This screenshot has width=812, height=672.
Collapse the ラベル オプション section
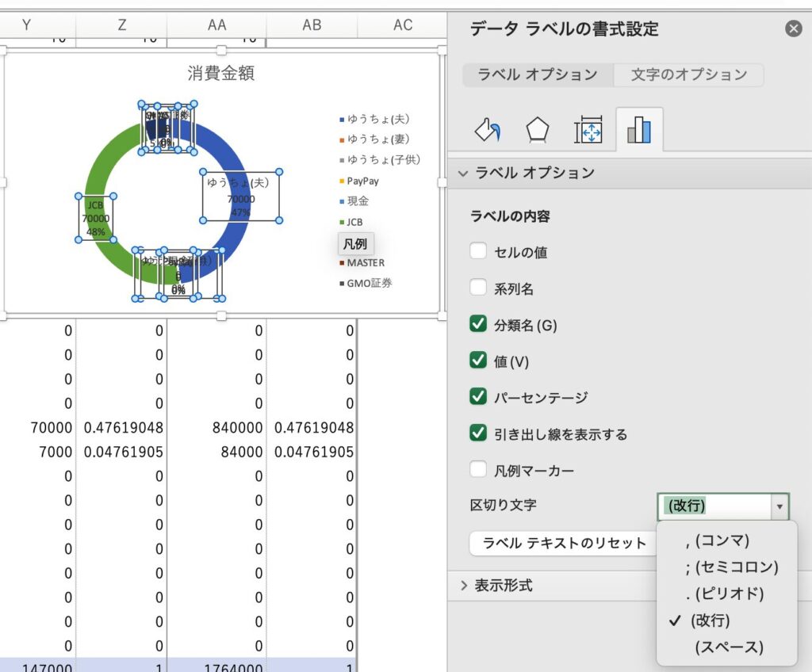tap(464, 173)
